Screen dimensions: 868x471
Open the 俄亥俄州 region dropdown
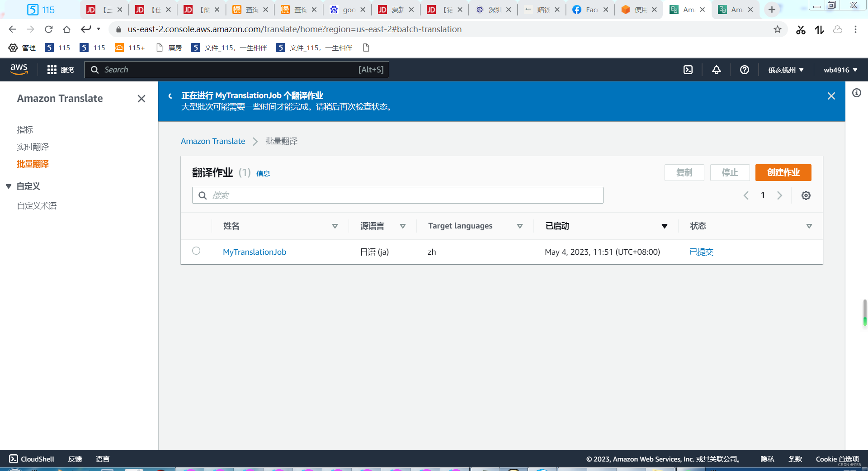click(x=786, y=70)
